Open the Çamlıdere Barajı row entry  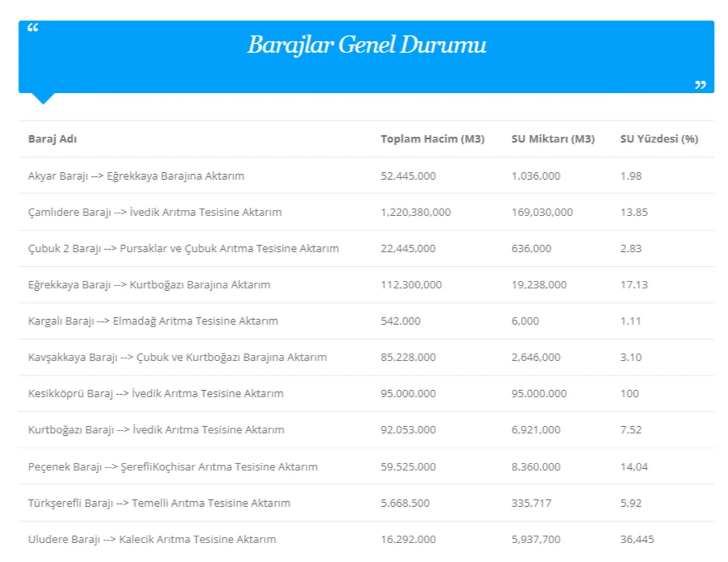(x=155, y=212)
